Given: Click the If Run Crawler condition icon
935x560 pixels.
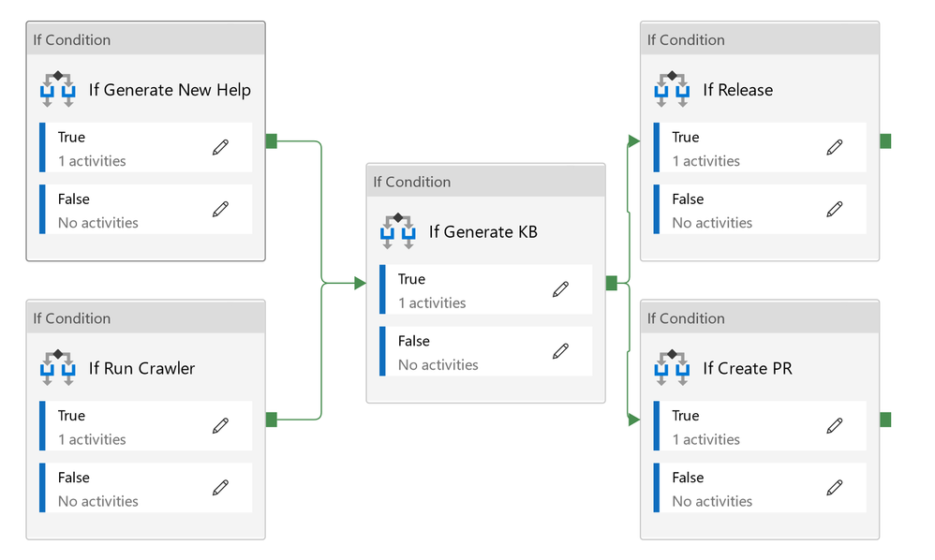Looking at the screenshot, I should [58, 368].
